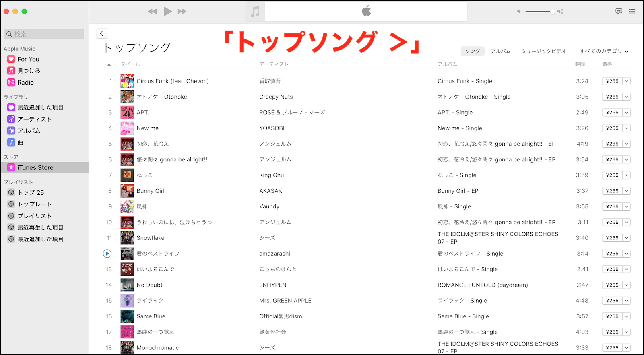
Task: Sort by 時間 column header
Action: point(580,64)
